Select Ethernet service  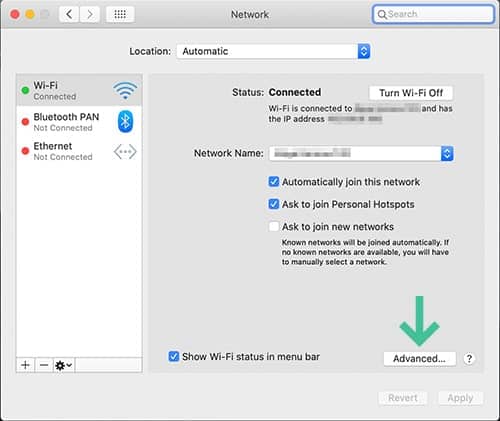79,151
